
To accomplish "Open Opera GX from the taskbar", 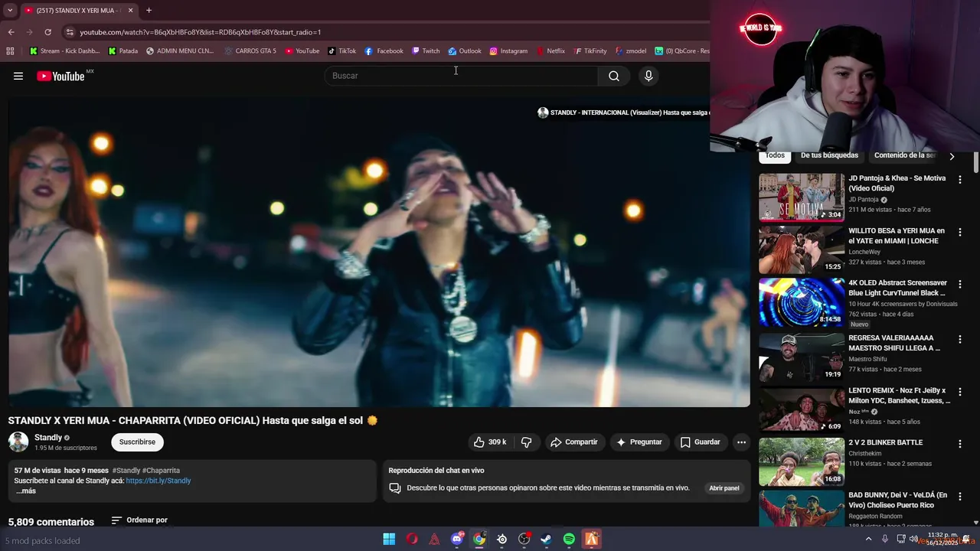I will click(x=412, y=540).
